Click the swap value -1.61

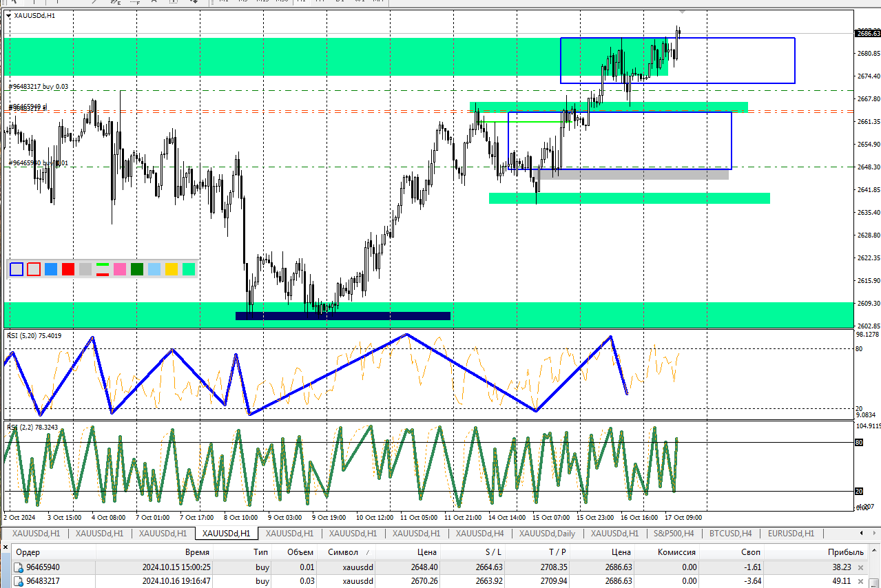pyautogui.click(x=752, y=567)
